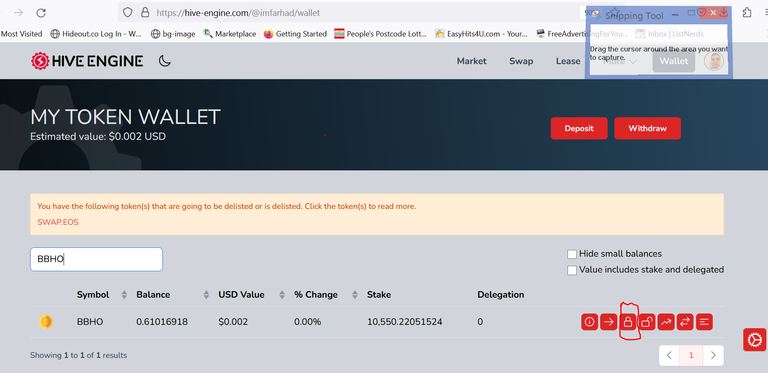
Task: Open the red gear settings widget
Action: [x=754, y=340]
